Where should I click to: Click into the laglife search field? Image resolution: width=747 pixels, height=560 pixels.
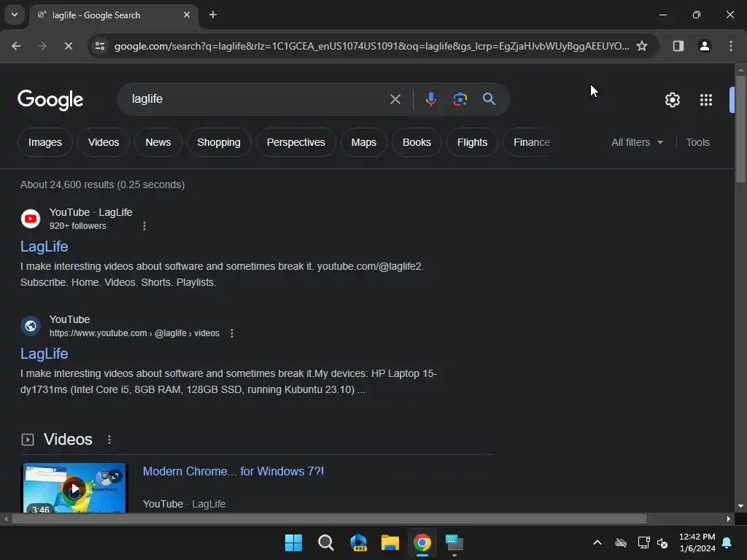[x=258, y=99]
